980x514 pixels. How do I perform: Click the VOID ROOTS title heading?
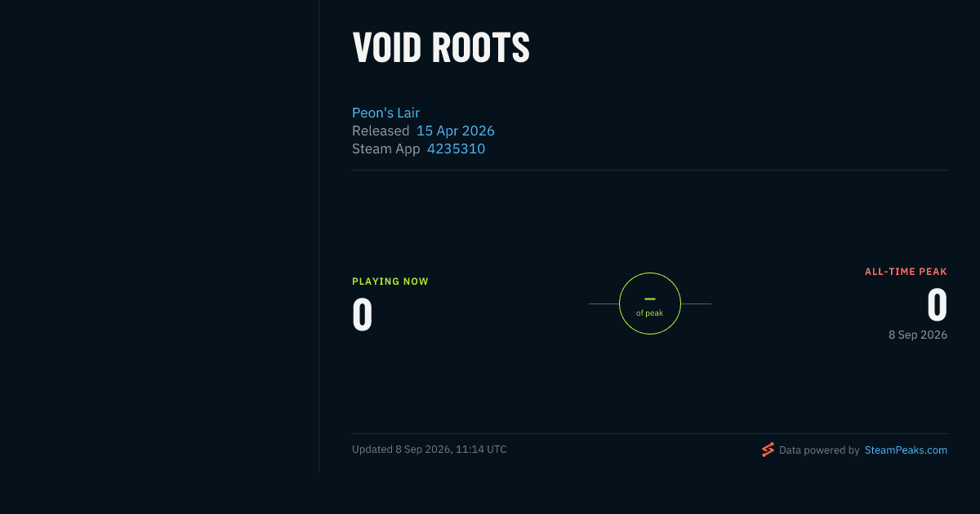click(x=441, y=48)
